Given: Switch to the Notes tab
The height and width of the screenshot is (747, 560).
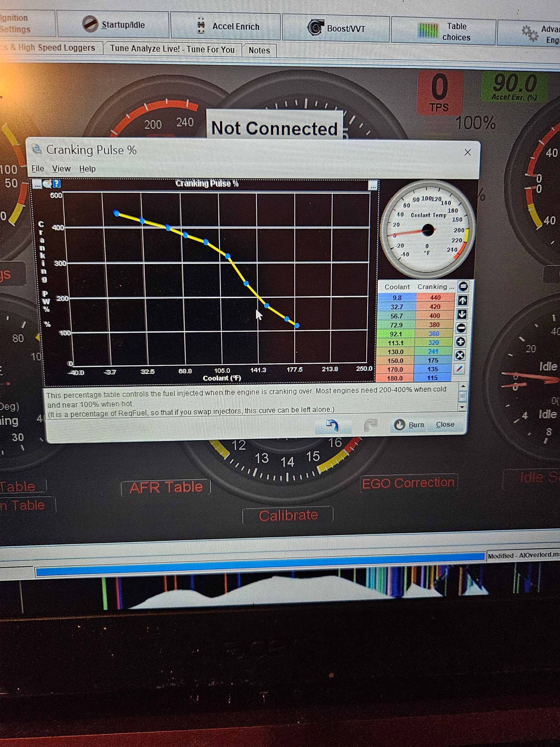Looking at the screenshot, I should pyautogui.click(x=259, y=50).
